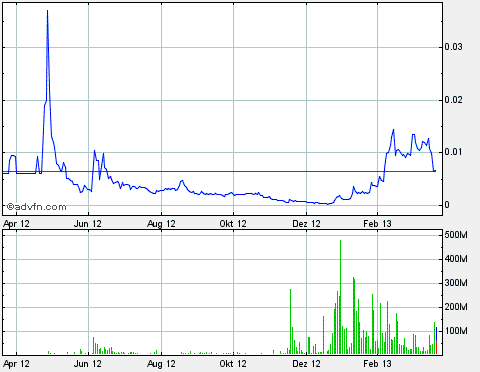The width and height of the screenshot is (480, 372).
Task: Select the volume chart's Dez 12 date label
Action: coord(306,363)
